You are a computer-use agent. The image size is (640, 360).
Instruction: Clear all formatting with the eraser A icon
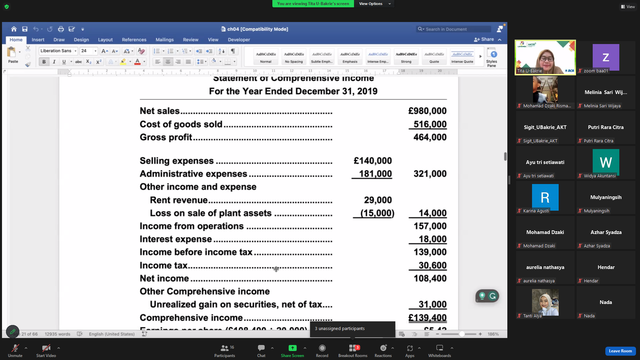[141, 51]
